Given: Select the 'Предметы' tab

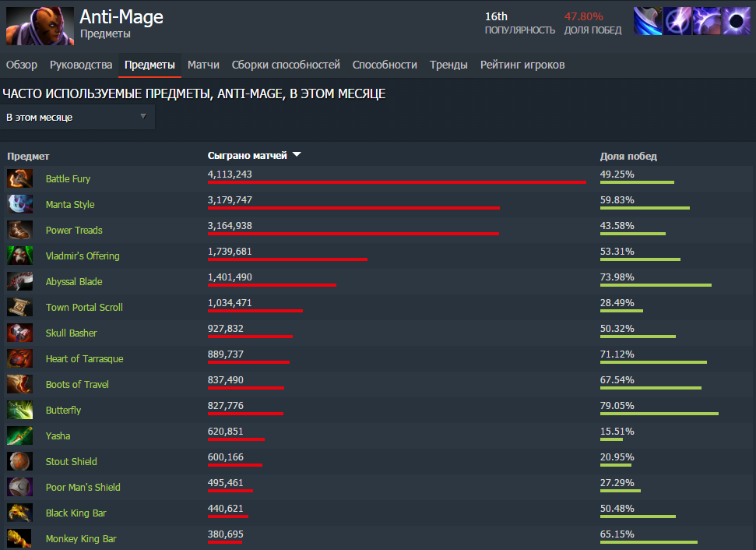Looking at the screenshot, I should (150, 65).
